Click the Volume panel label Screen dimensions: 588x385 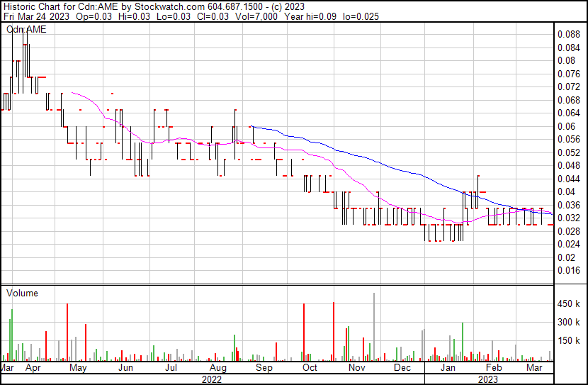coord(22,293)
